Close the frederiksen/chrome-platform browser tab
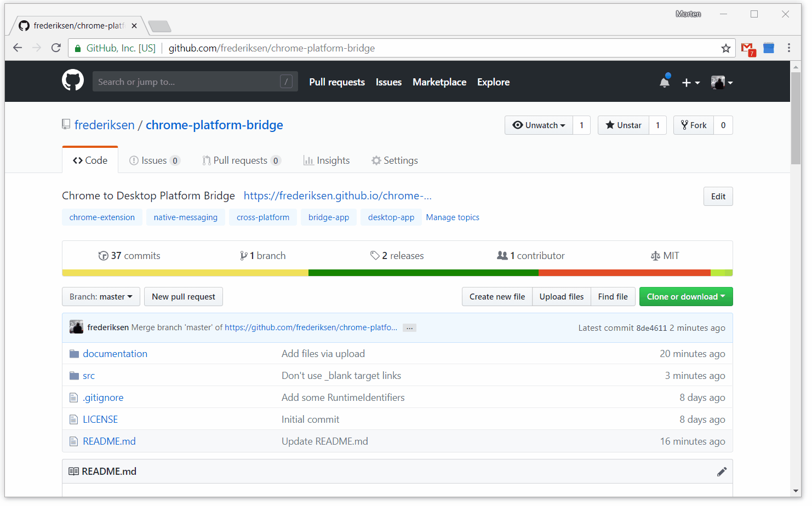 click(134, 26)
